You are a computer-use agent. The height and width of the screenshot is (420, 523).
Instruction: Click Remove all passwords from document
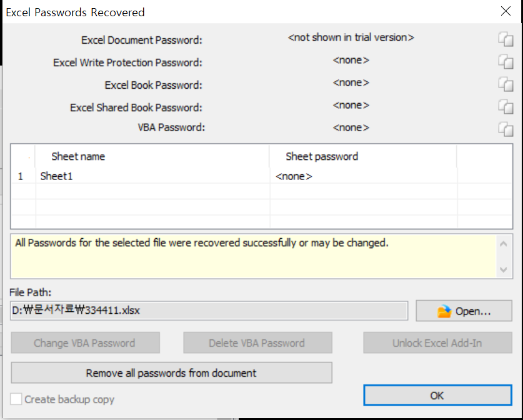pyautogui.click(x=171, y=372)
